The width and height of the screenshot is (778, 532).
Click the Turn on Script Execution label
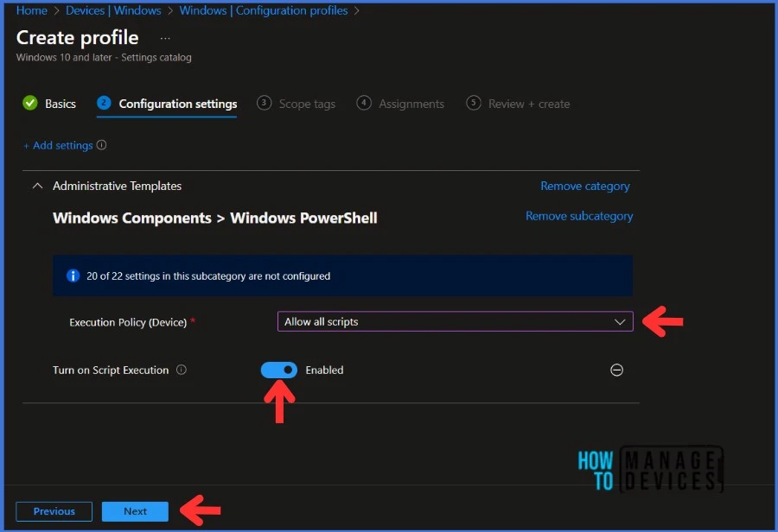click(111, 370)
